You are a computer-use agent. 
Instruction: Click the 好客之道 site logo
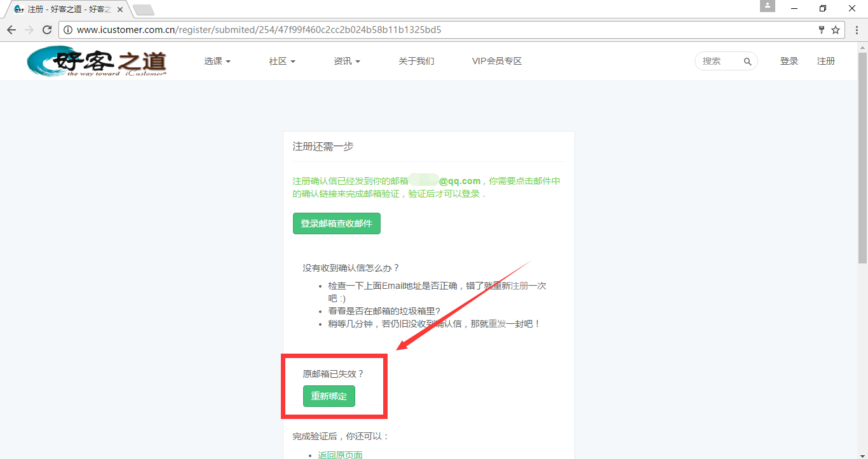tap(97, 62)
